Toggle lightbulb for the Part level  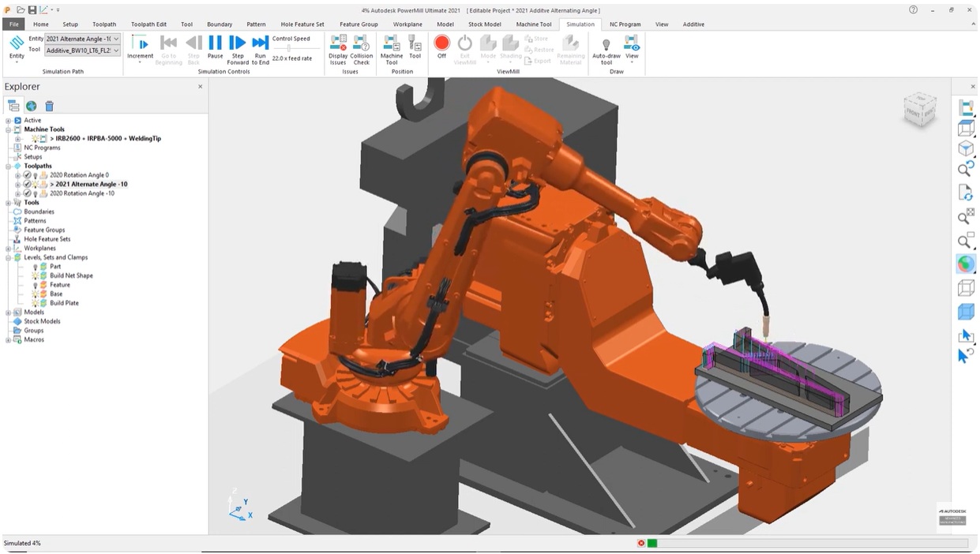36,267
